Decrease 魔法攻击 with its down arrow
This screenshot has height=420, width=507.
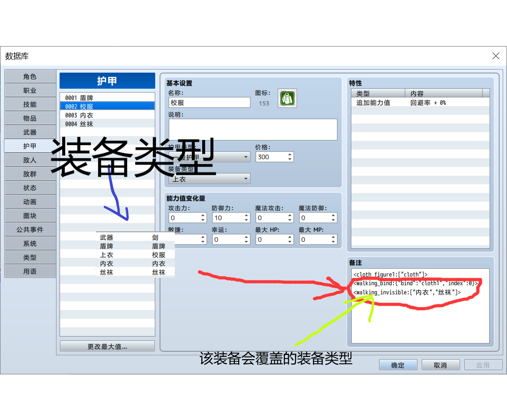pyautogui.click(x=290, y=220)
